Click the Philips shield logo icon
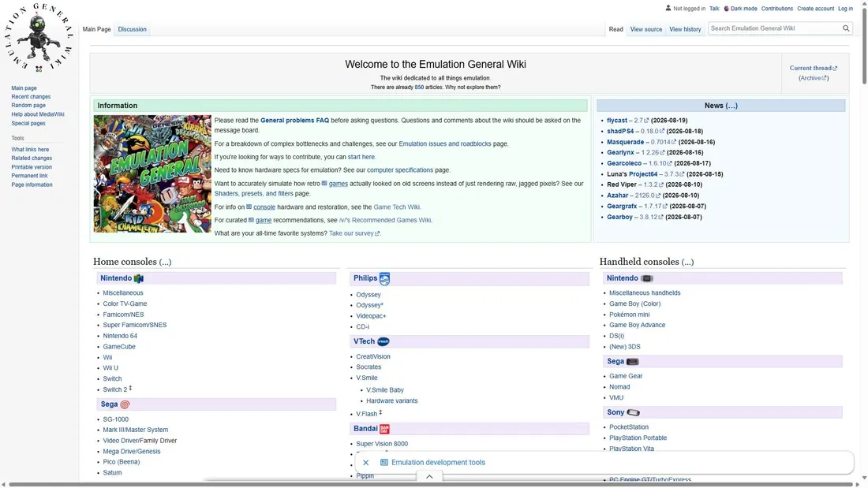 coord(385,279)
